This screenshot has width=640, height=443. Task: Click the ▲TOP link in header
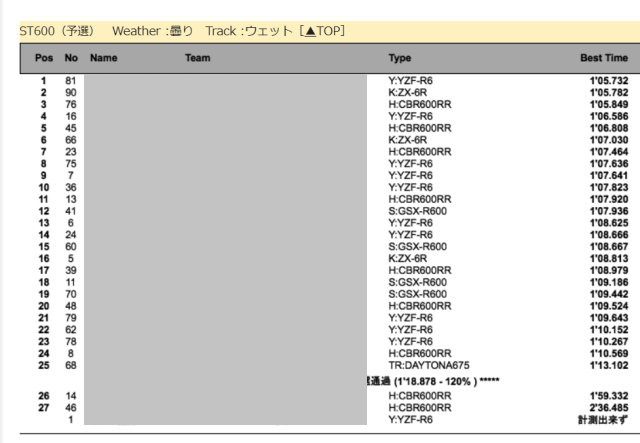(320, 32)
